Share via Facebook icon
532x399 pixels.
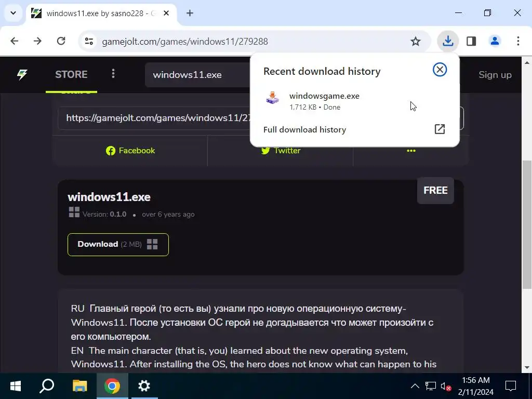[110, 151]
